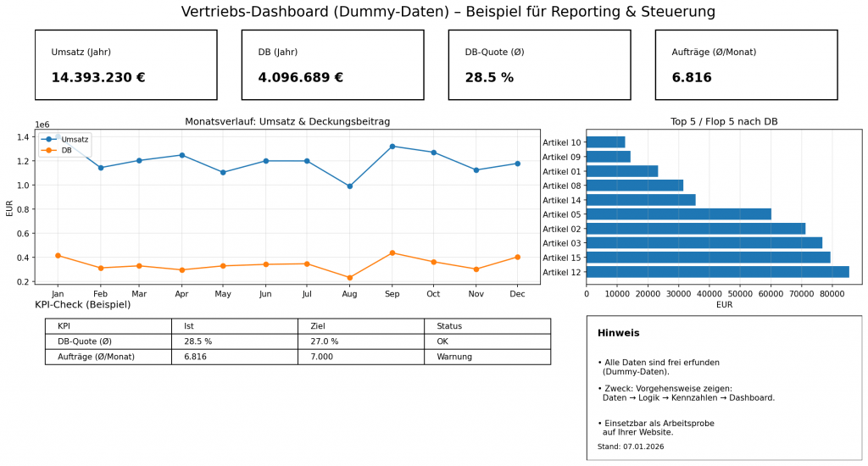Click the Umsatz data point for Aug

[x=349, y=186]
